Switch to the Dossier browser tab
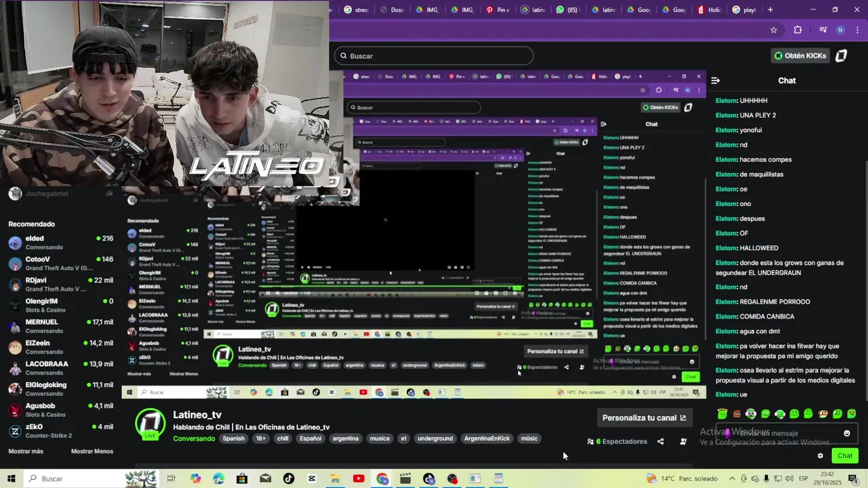868x488 pixels. pos(392,9)
